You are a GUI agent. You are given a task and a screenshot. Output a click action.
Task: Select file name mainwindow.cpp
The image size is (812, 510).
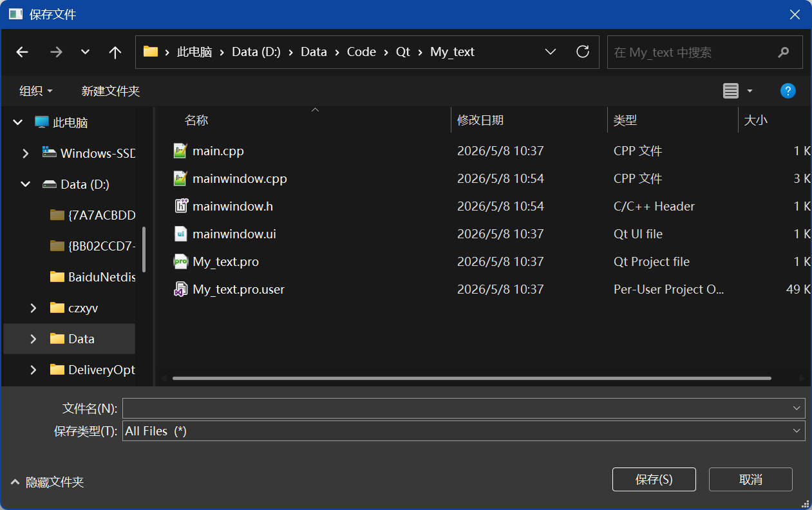tap(240, 179)
